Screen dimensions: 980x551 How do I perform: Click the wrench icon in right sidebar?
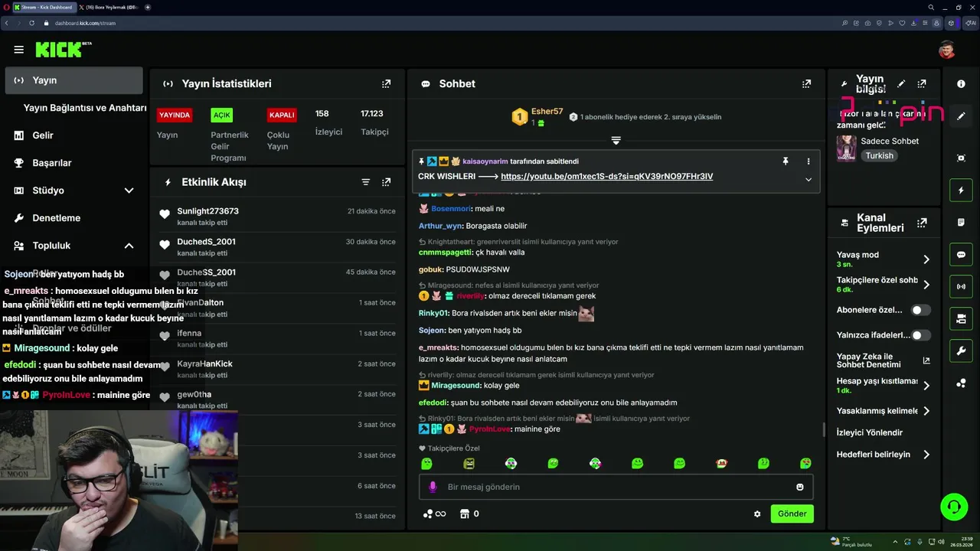(961, 351)
